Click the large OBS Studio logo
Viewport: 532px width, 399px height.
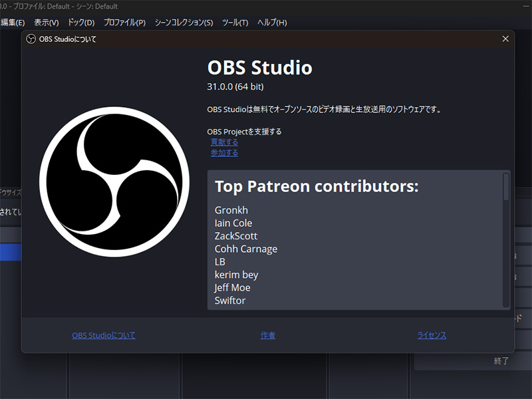click(114, 182)
